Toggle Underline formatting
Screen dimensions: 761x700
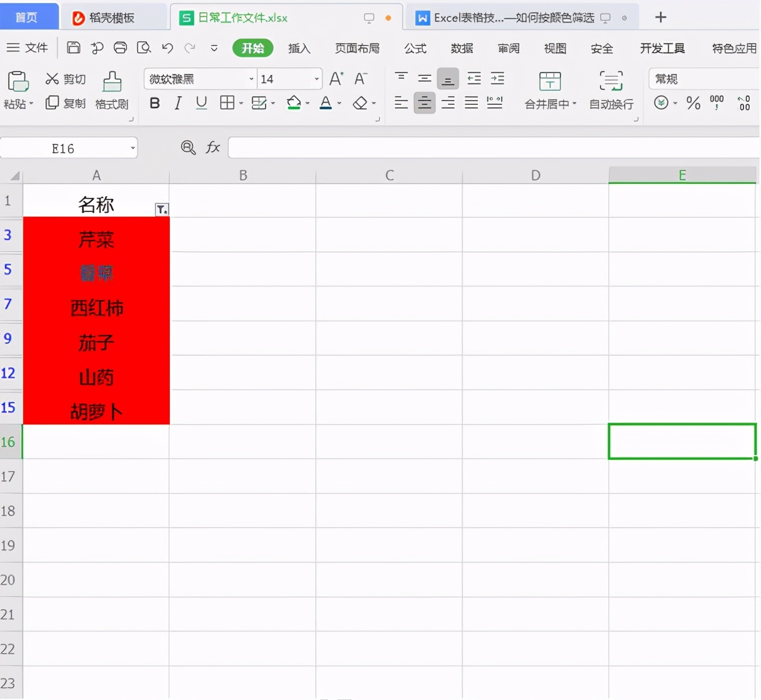point(201,102)
